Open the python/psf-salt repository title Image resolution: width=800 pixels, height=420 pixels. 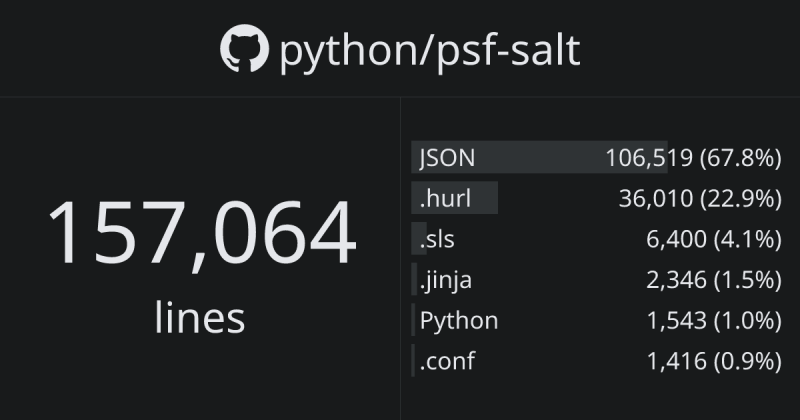(430, 51)
